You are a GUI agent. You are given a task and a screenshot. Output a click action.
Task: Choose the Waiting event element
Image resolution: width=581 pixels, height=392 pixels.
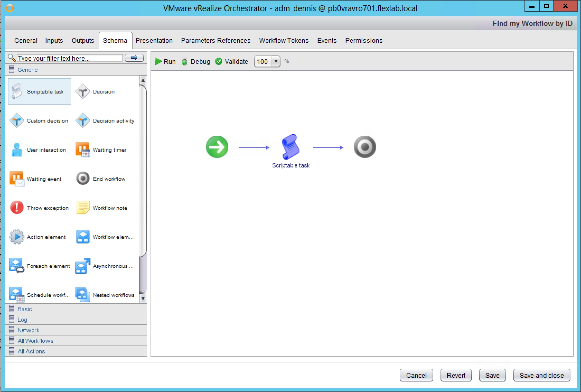[35, 179]
